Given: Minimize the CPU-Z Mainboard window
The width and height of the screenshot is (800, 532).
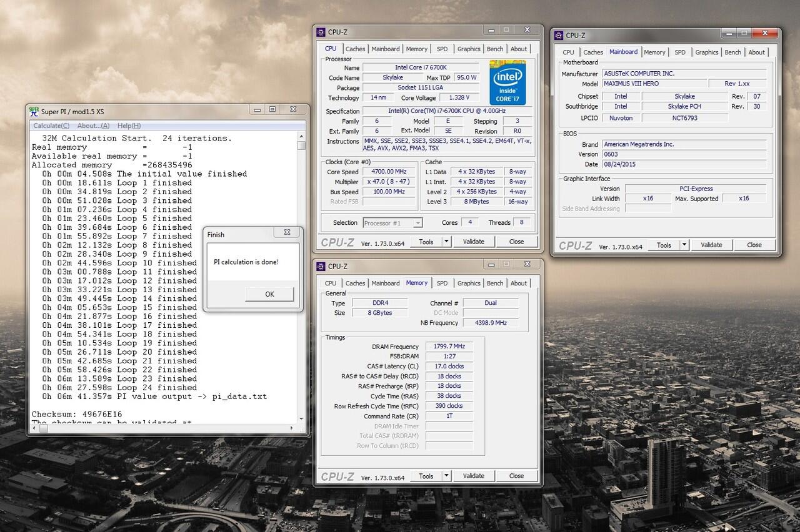Looking at the screenshot, I should [x=728, y=33].
